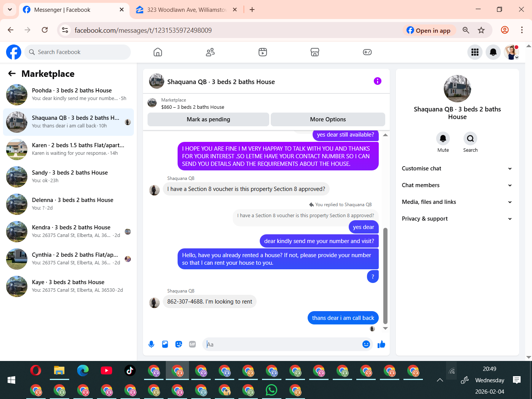Click chat scrollbar up arrow
Screen dimensions: 532x399
[x=385, y=135]
